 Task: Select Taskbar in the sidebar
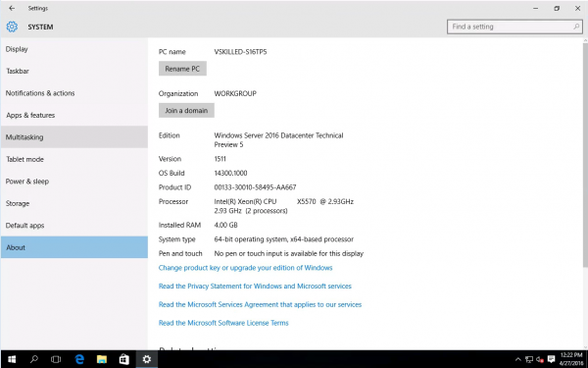[74, 71]
